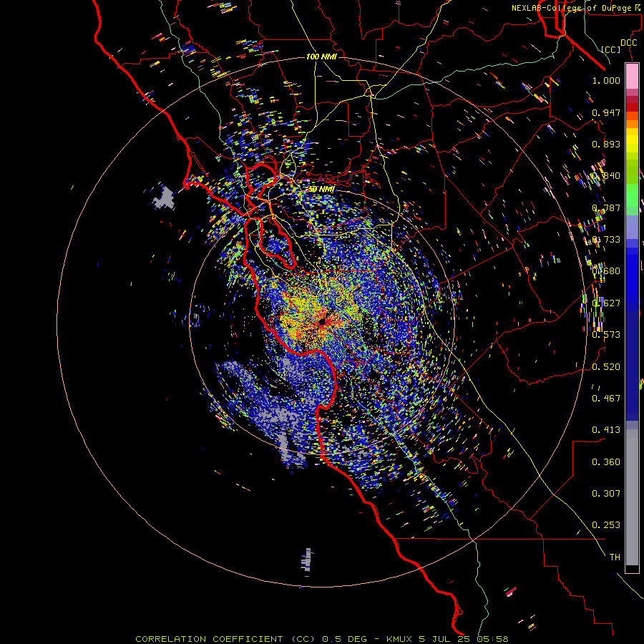The height and width of the screenshot is (644, 644).
Task: Click the 0.253 scale value
Action: [x=606, y=525]
